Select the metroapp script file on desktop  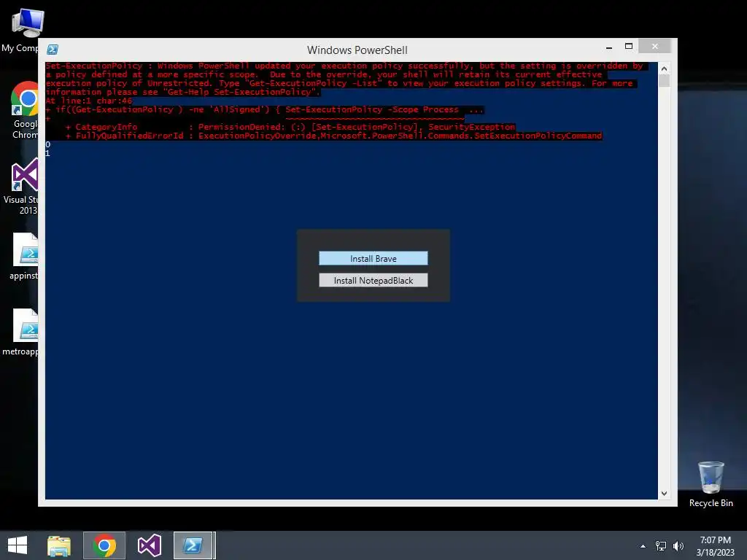click(21, 332)
